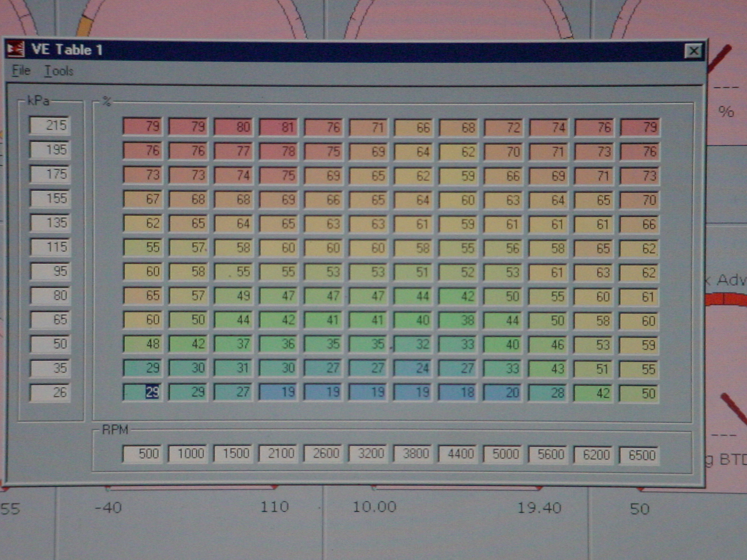Select the 26 kPa bin field

(x=50, y=392)
